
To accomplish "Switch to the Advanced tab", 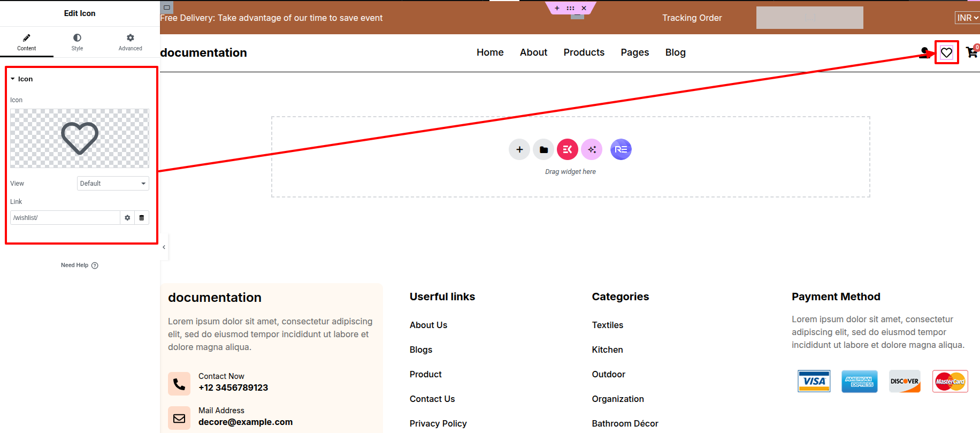I will 130,42.
